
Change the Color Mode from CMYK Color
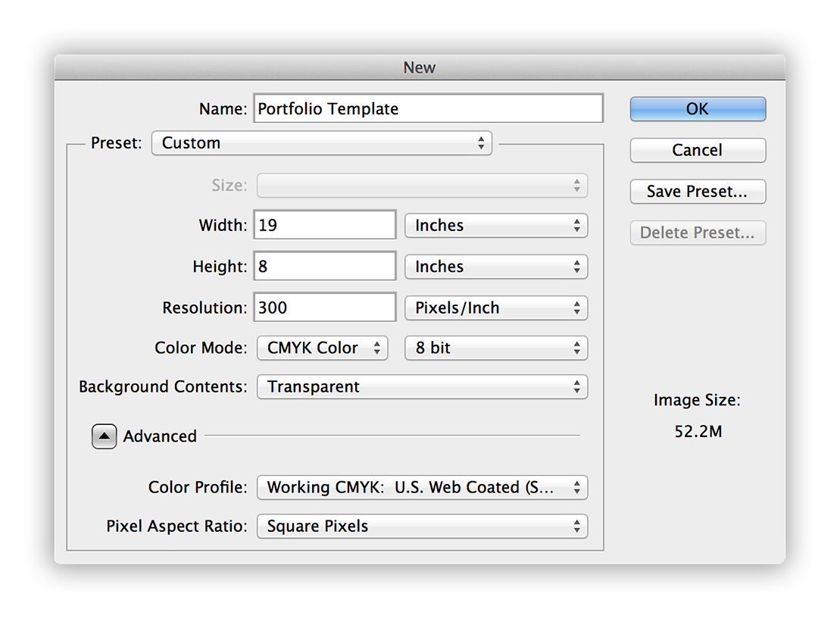click(x=322, y=348)
